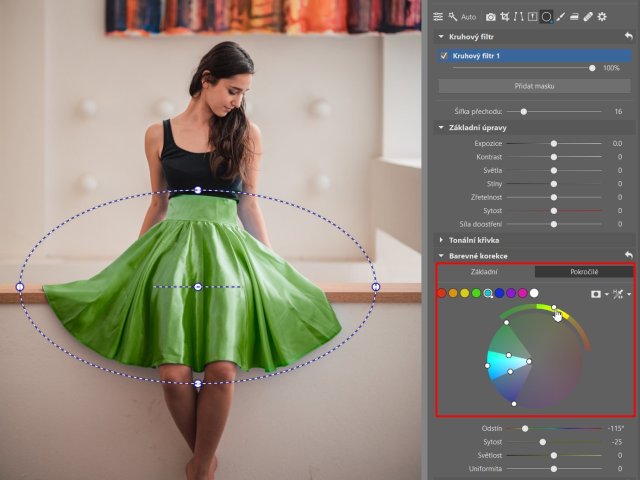
Task: Click the hue shift handle on outer arc
Action: coord(554,307)
